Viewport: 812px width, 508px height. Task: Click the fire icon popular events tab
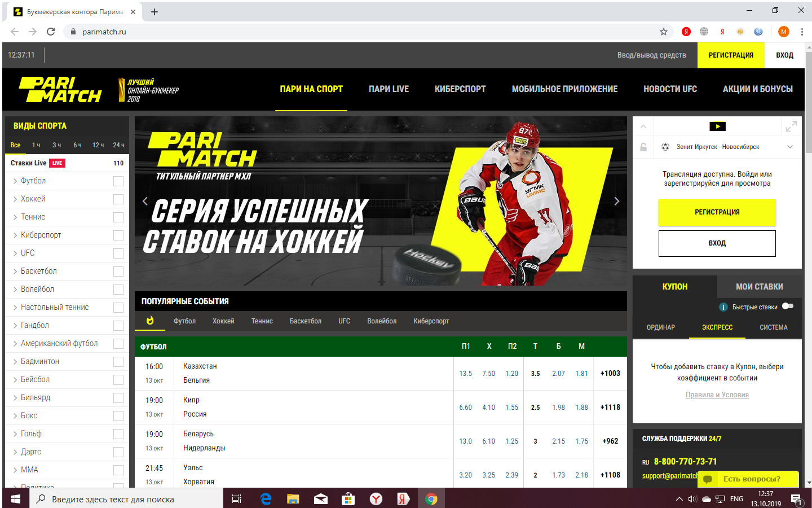coord(150,321)
